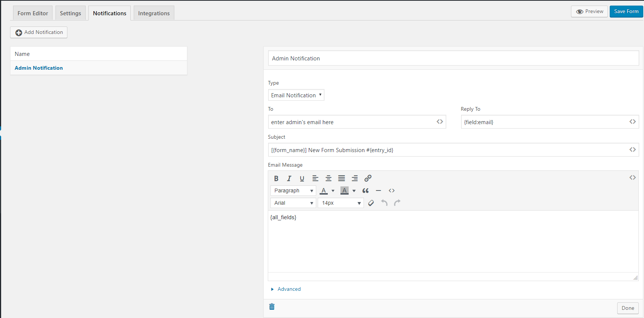Screen dimensions: 644x318
Task: Click the To email input field
Action: [x=357, y=122]
